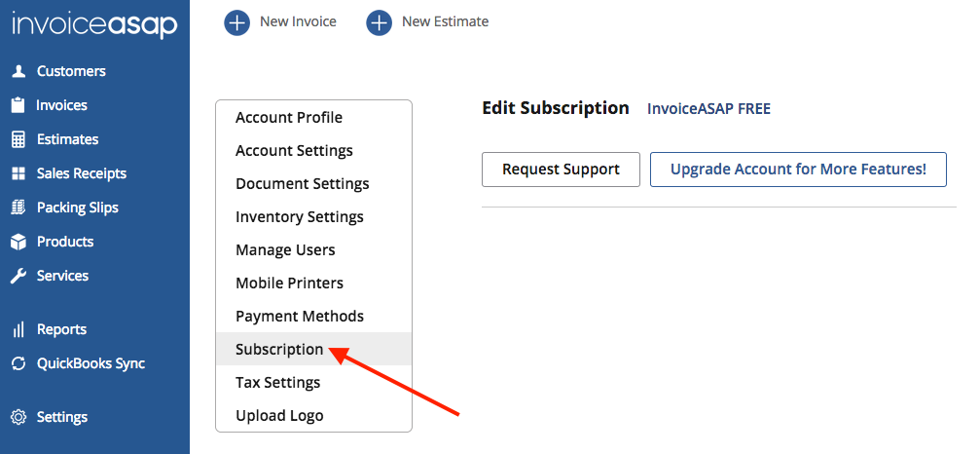This screenshot has width=980, height=454.
Task: Click the QuickBooks Sync refresh icon
Action: click(x=18, y=363)
